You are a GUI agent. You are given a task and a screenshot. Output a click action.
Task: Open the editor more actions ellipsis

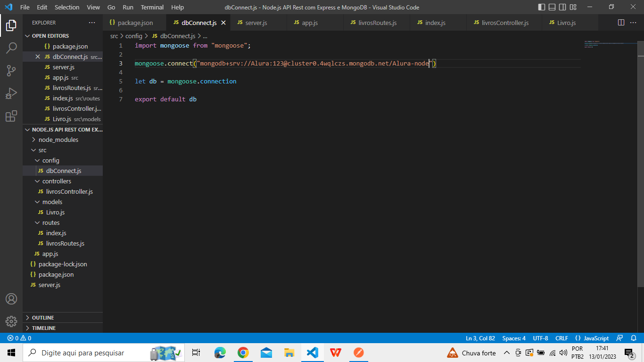(634, 23)
